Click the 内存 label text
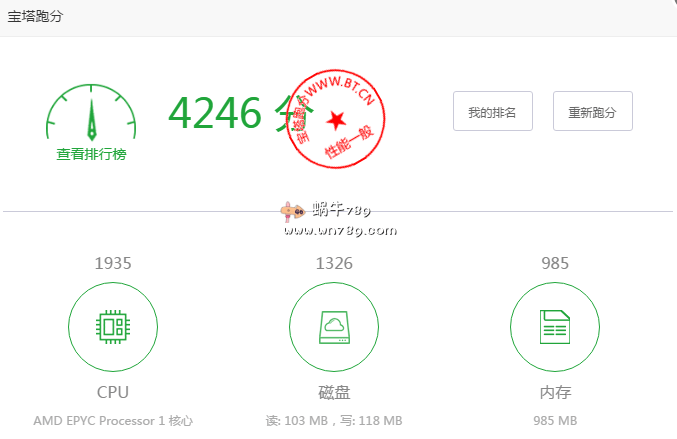This screenshot has height=439, width=677. click(x=555, y=392)
